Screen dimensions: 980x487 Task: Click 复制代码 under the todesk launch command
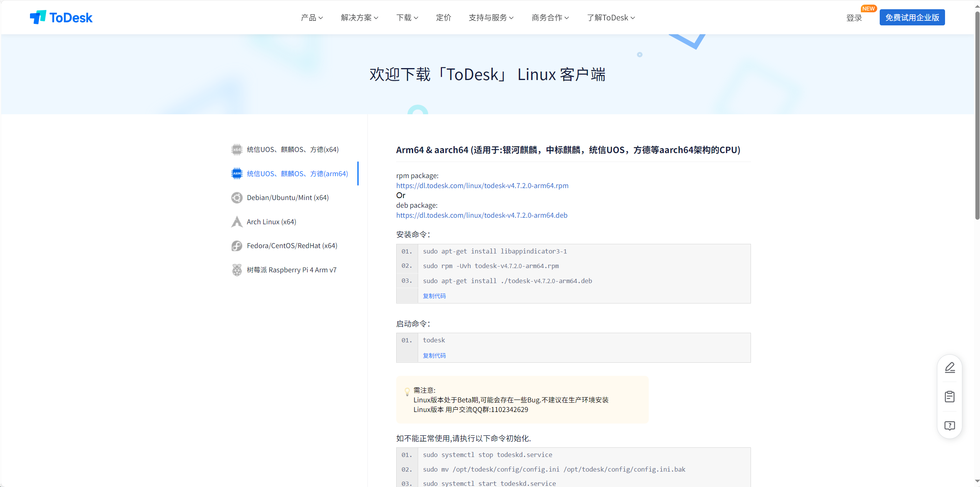click(x=434, y=355)
